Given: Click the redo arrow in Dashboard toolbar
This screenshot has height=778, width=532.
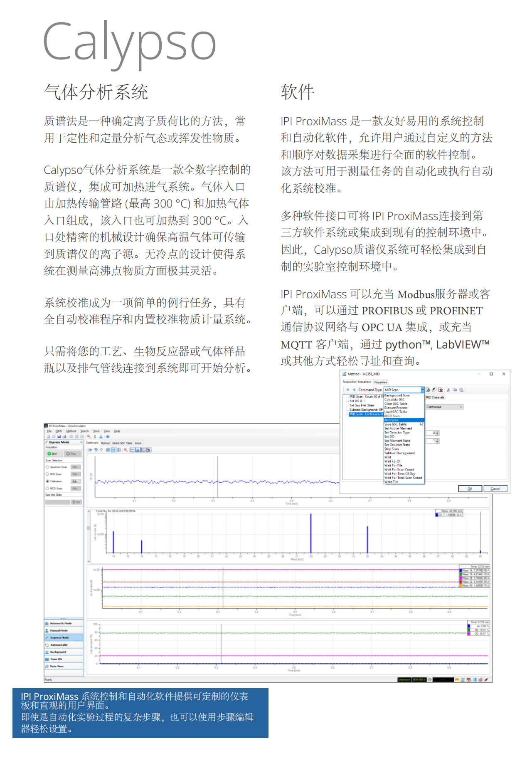Looking at the screenshot, I should tap(101, 450).
